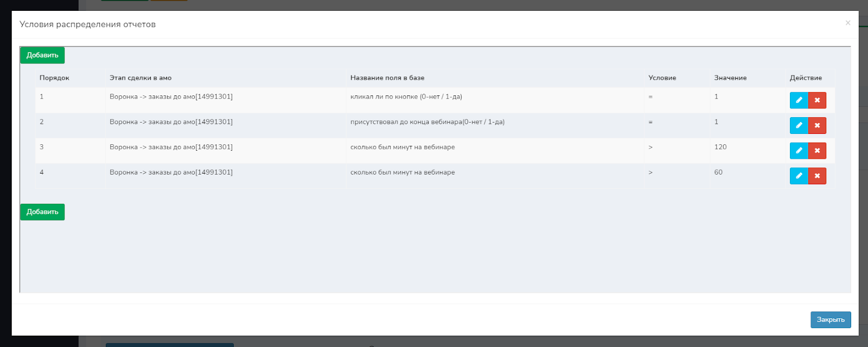Edit the row with value 60

(799, 176)
